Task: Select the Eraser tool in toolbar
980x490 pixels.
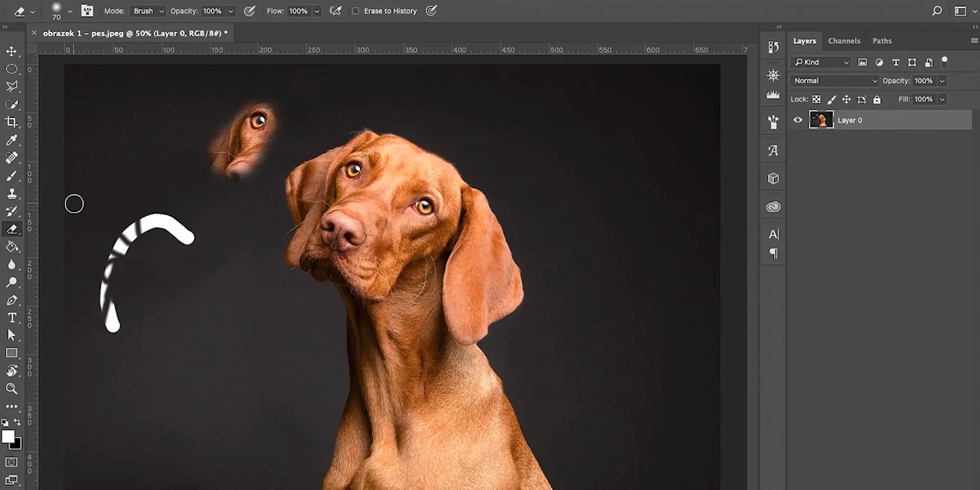Action: pos(12,229)
